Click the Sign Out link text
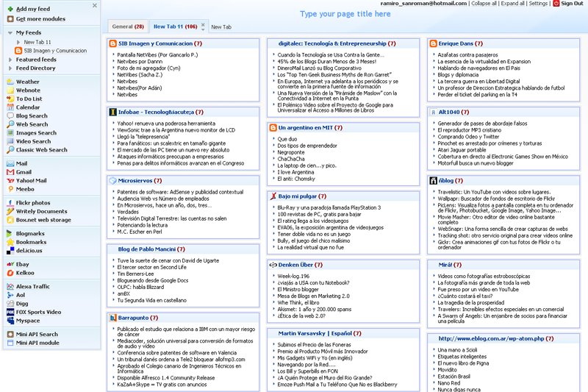The image size is (588, 392). pos(572,4)
